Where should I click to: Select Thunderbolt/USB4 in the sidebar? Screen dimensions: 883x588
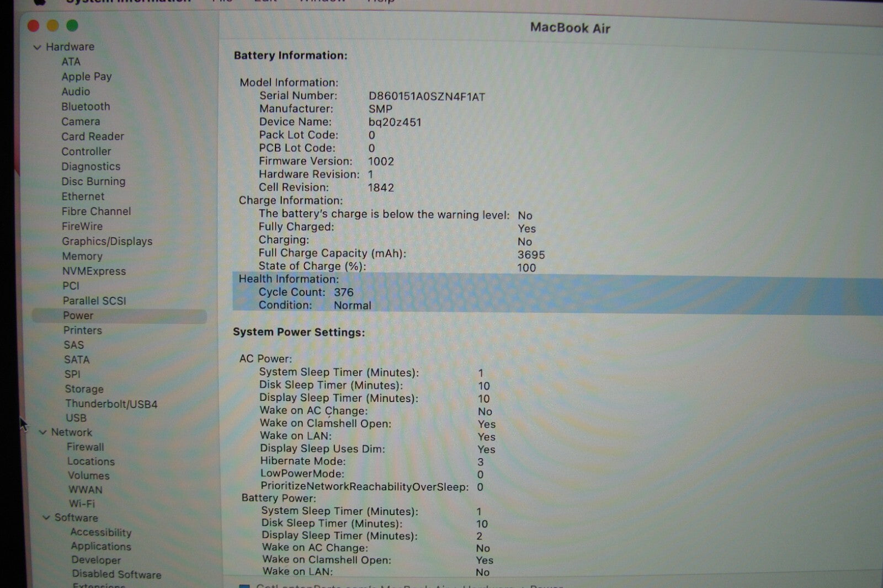tap(111, 404)
